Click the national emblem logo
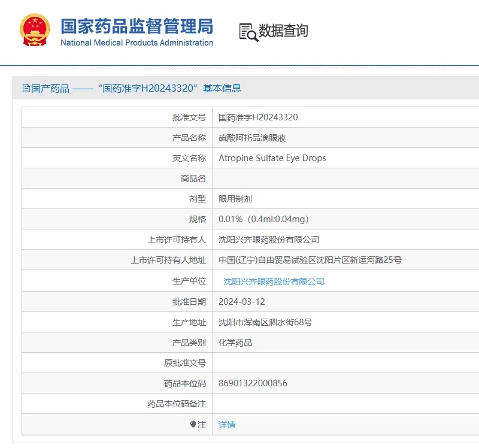This screenshot has width=479, height=448. tap(35, 30)
